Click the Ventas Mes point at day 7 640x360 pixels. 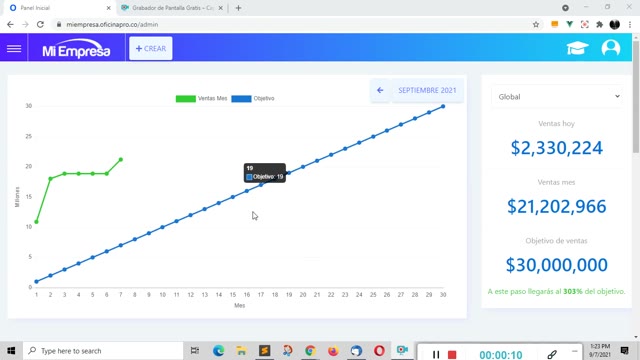click(121, 160)
